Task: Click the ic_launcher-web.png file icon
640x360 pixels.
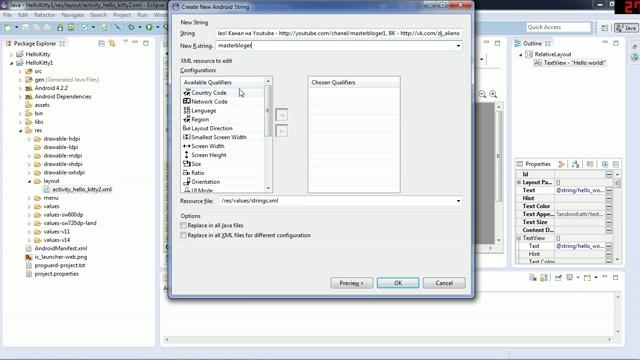Action: click(x=28, y=257)
